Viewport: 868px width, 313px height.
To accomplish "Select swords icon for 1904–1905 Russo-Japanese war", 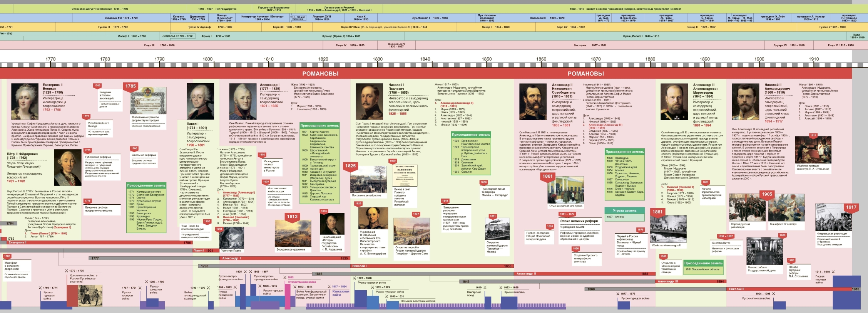I will pyautogui.click(x=773, y=294).
